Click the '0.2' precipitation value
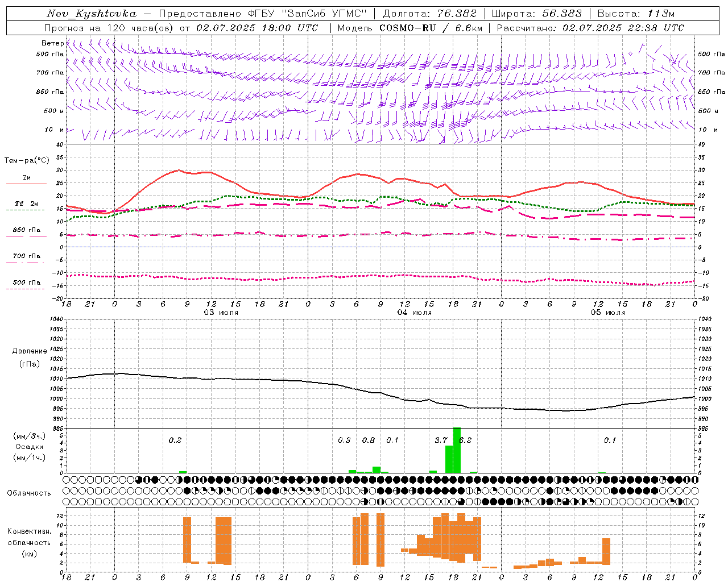This screenshot has width=728, height=582. tap(175, 440)
